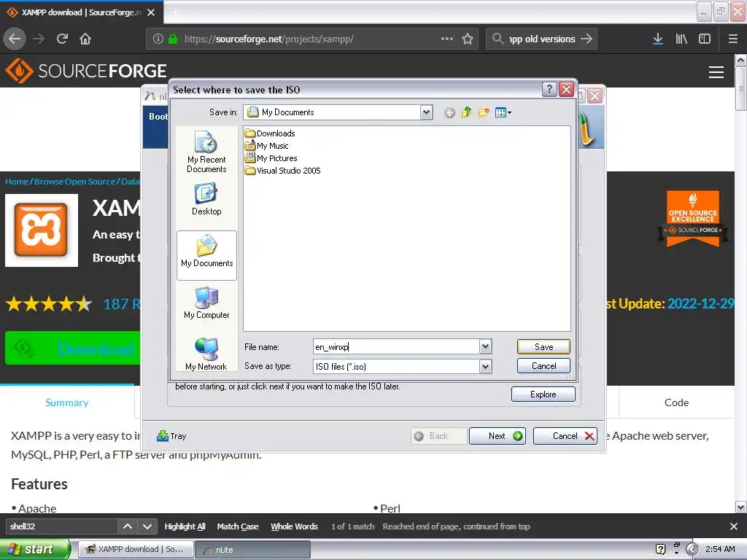Go back to previous folder in save dialog
This screenshot has width=747, height=560.
point(449,113)
